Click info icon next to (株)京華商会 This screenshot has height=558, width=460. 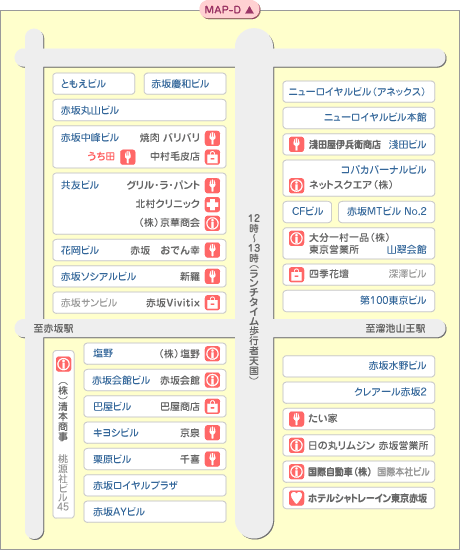point(212,223)
